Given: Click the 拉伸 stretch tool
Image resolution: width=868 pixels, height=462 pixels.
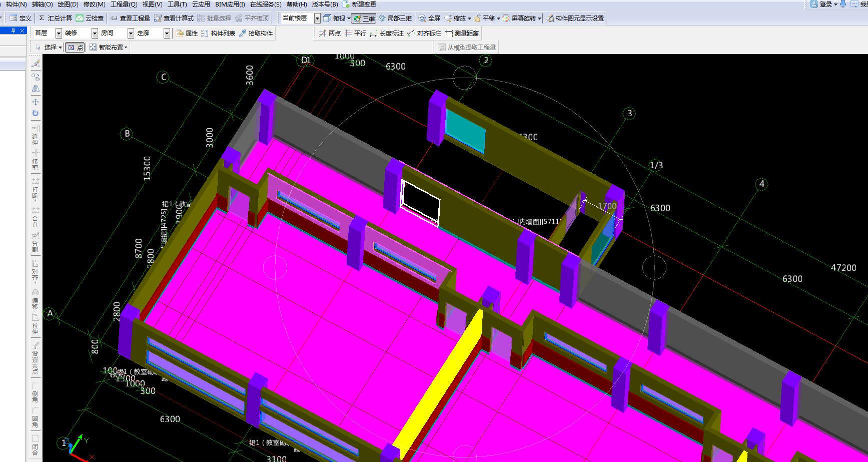Looking at the screenshot, I should pos(35,324).
